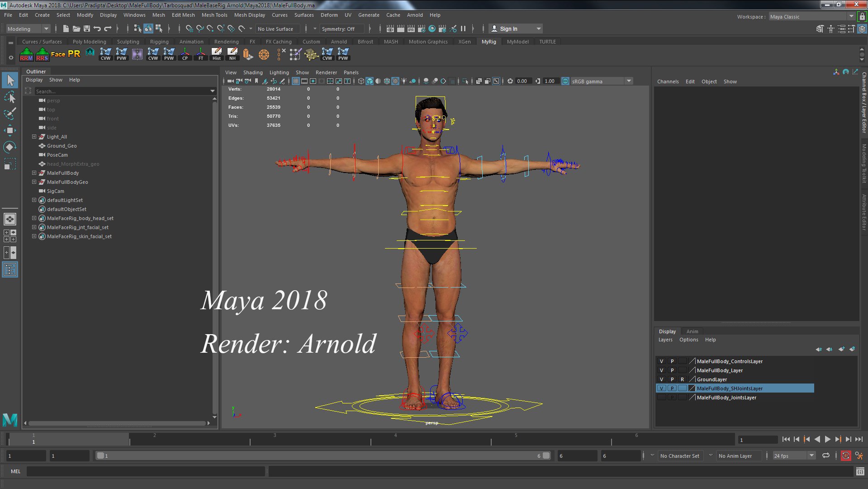This screenshot has height=489, width=868.
Task: Click the NH shelf icon
Action: point(232,54)
